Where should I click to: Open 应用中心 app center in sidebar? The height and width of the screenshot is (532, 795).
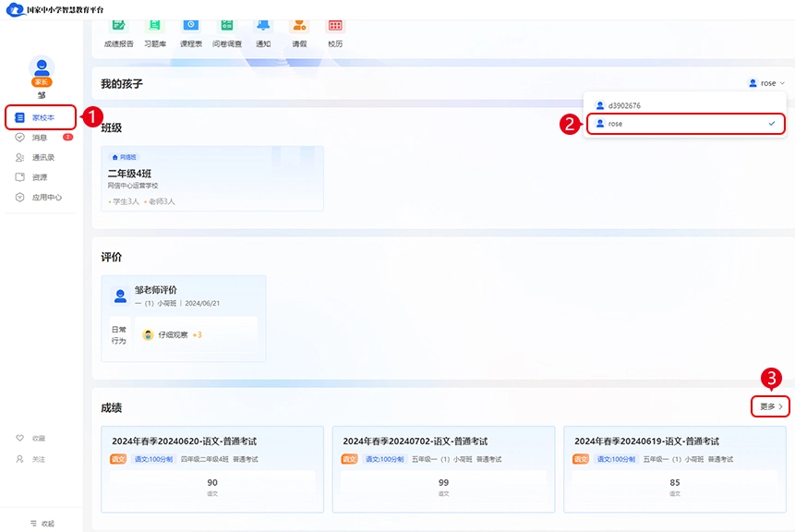point(45,197)
